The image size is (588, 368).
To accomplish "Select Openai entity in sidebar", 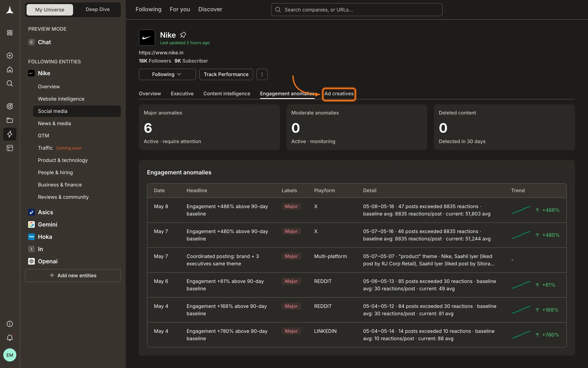I will point(48,261).
